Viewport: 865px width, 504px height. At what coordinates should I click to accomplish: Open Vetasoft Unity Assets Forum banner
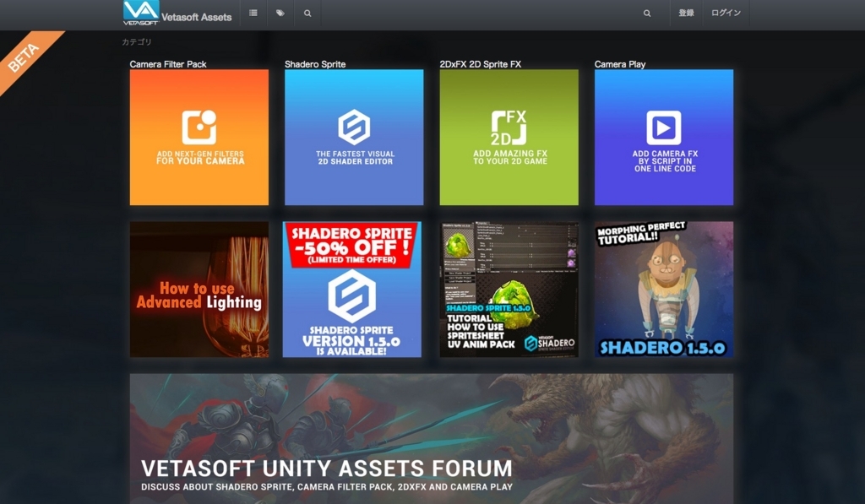432,439
